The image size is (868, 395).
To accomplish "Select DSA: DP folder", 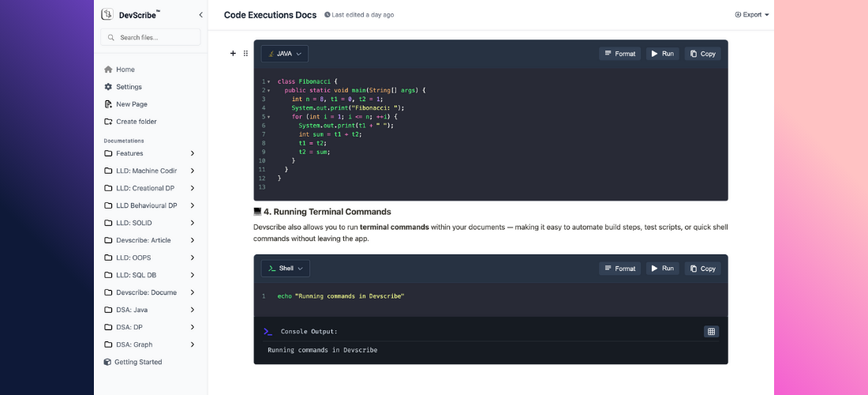I will [x=129, y=327].
